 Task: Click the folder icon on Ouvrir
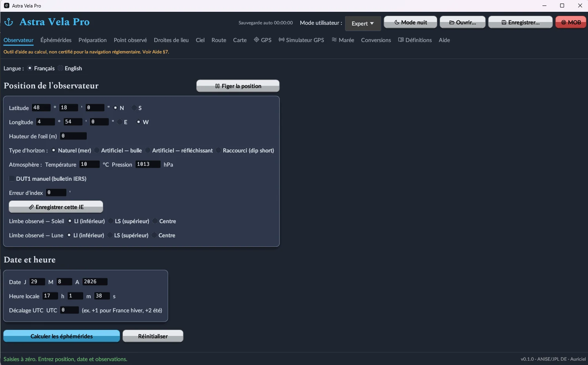pyautogui.click(x=452, y=22)
